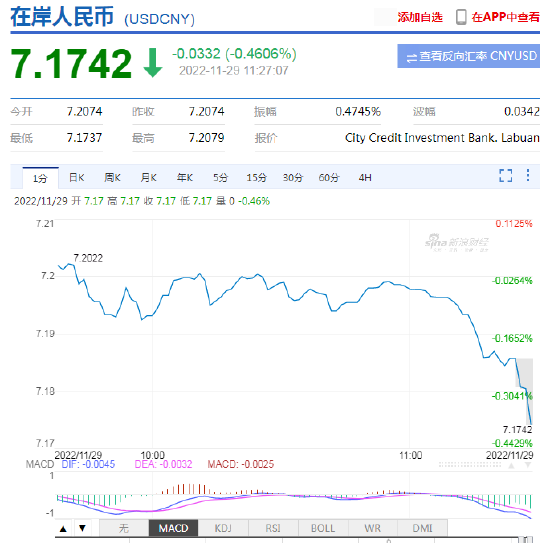The height and width of the screenshot is (543, 550).
Task: Click the sina 新浪财经 watermark logo
Action: coord(457,243)
